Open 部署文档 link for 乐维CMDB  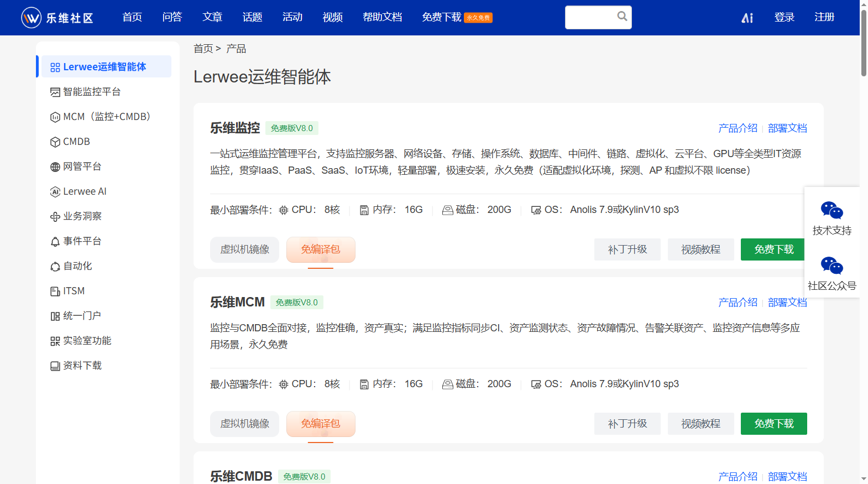pos(787,477)
